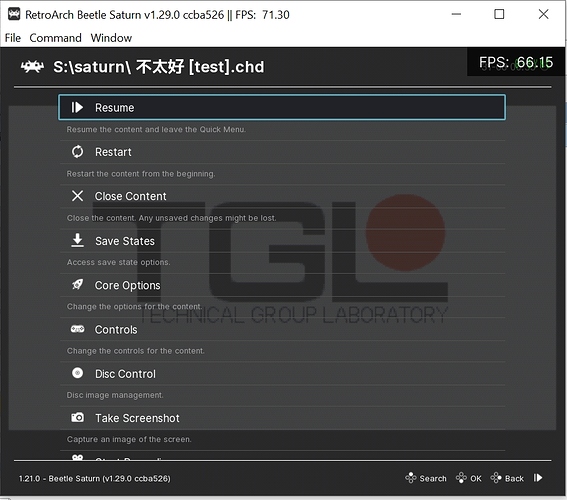
Task: Click the Back d-pad hint icon
Action: [496, 478]
